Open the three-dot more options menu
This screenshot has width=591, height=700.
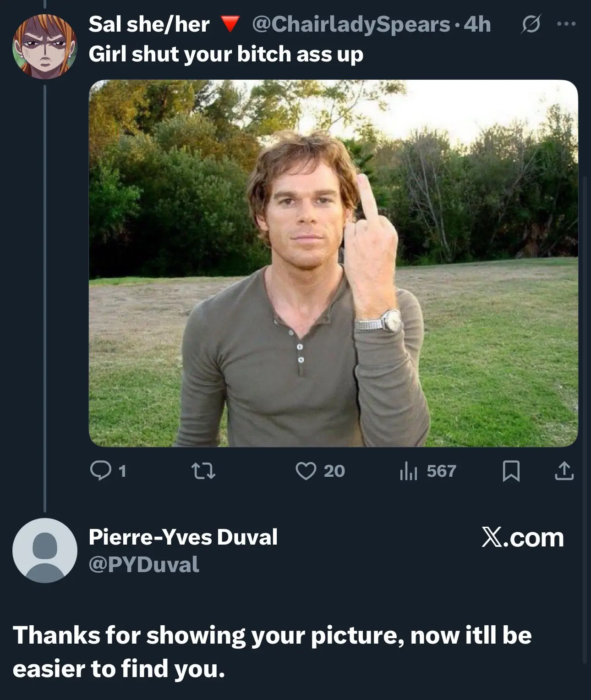(x=566, y=24)
